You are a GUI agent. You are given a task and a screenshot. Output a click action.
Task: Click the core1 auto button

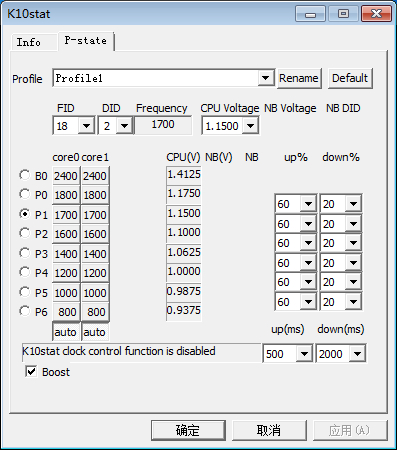coord(95,332)
